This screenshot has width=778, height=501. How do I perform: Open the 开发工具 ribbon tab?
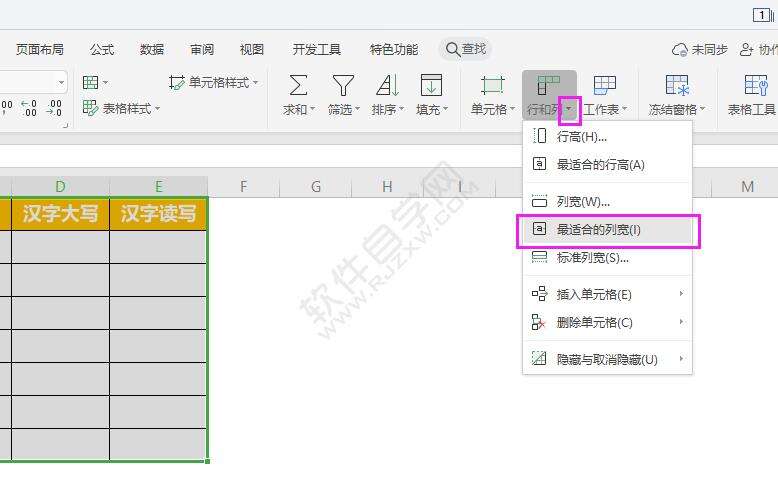pyautogui.click(x=317, y=50)
